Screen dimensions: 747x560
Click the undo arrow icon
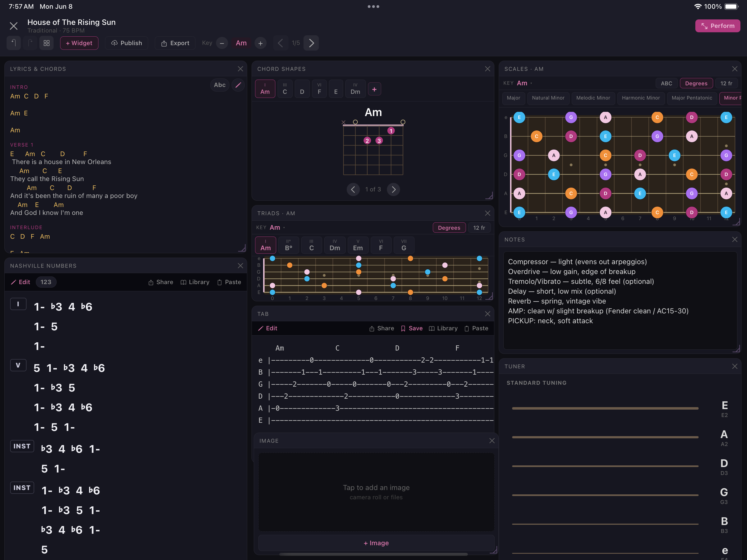click(13, 43)
